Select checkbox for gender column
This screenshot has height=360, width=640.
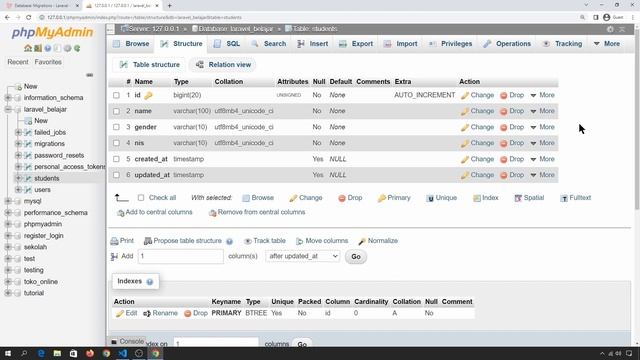point(116,127)
